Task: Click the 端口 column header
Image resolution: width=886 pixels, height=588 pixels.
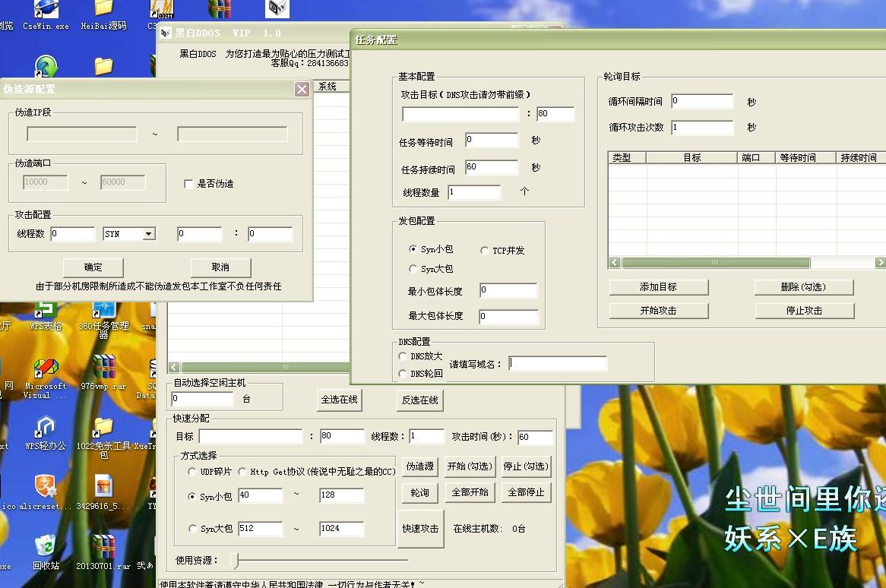Action: (x=757, y=157)
